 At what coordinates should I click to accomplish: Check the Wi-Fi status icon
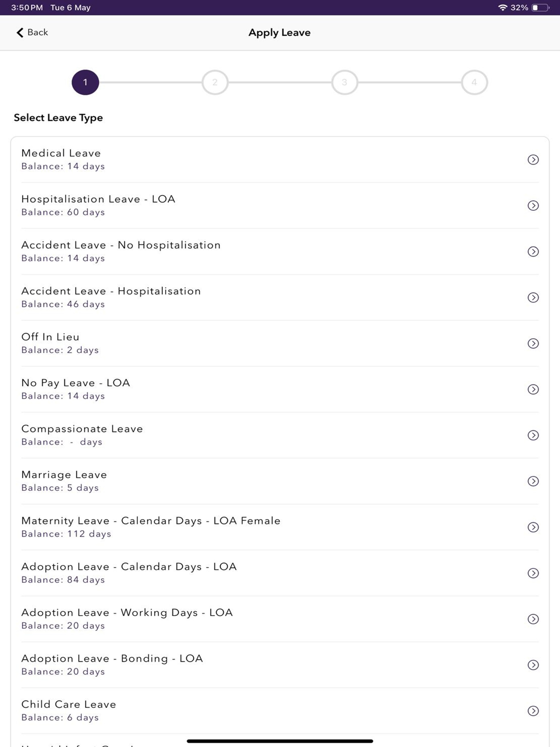[x=502, y=7]
